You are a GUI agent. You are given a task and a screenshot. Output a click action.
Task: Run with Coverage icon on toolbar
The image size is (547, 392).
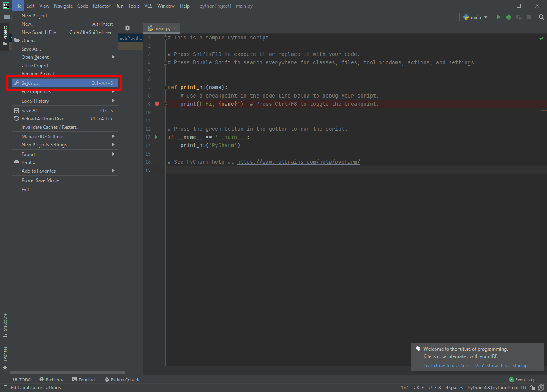(519, 17)
